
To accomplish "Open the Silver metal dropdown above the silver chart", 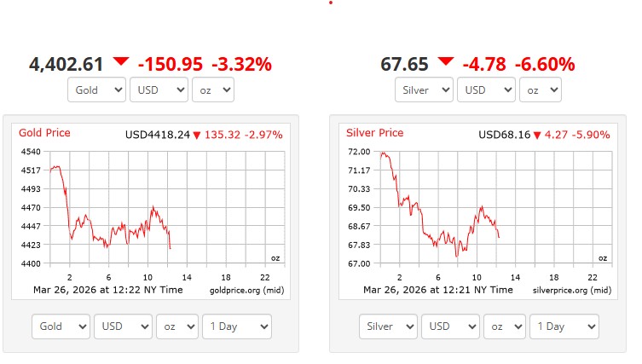I will click(x=425, y=90).
